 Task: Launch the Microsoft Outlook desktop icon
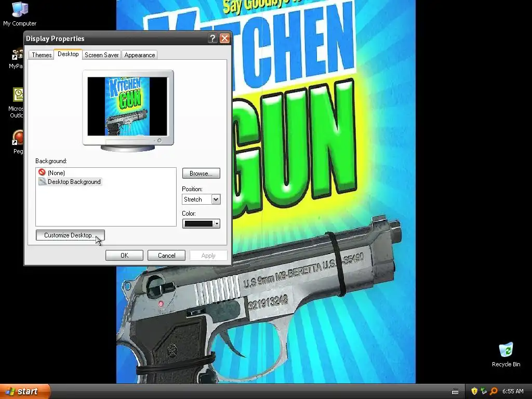tap(16, 102)
